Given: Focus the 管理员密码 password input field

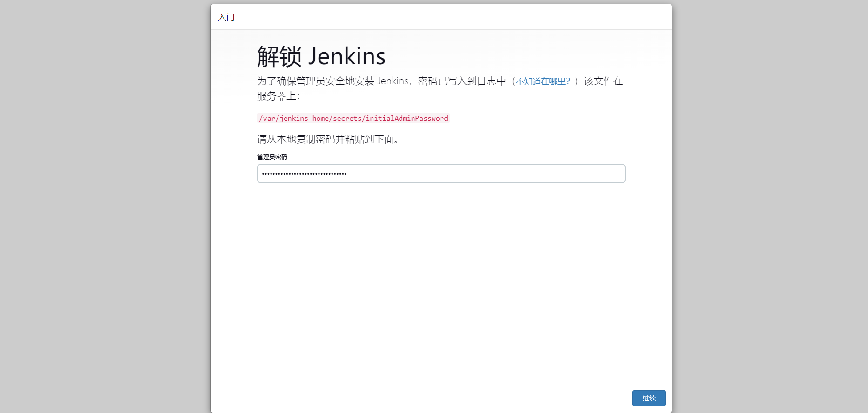Looking at the screenshot, I should point(441,173).
